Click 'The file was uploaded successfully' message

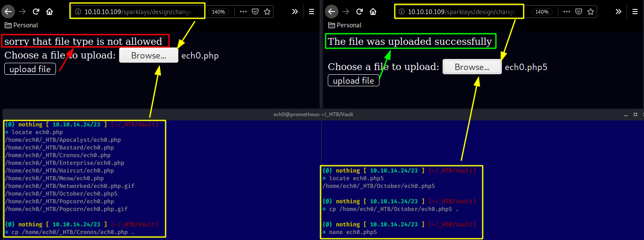(x=410, y=41)
